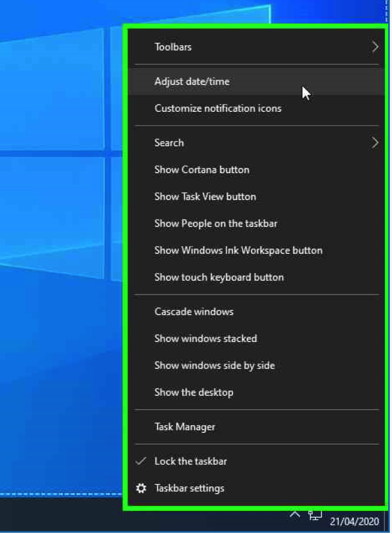Show hidden icons with the tray chevron
The image size is (392, 534).
coord(295,515)
